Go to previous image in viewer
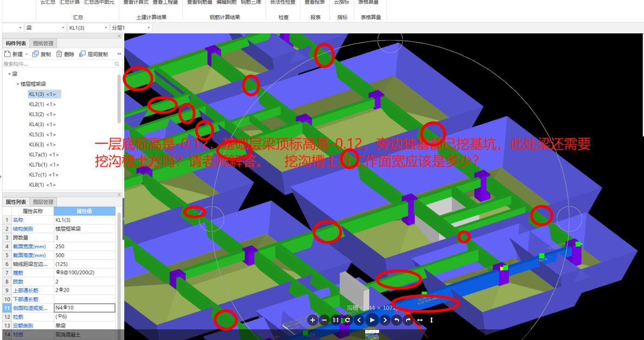644x340 pixels. [360, 320]
